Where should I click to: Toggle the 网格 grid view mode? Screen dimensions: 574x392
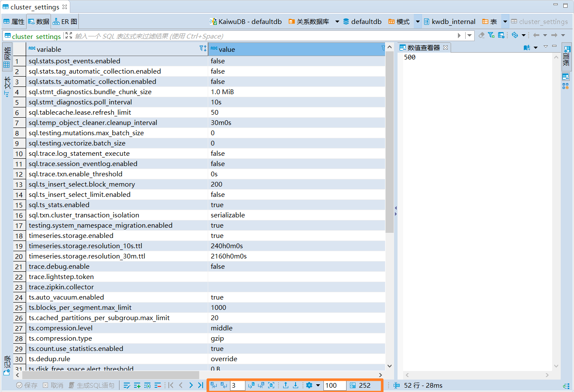(7, 57)
